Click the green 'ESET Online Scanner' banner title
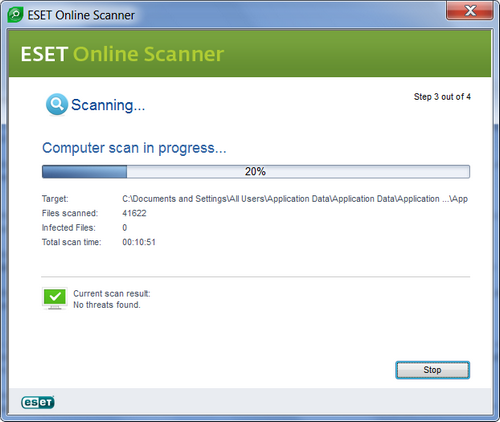This screenshot has width=500, height=422. [122, 54]
